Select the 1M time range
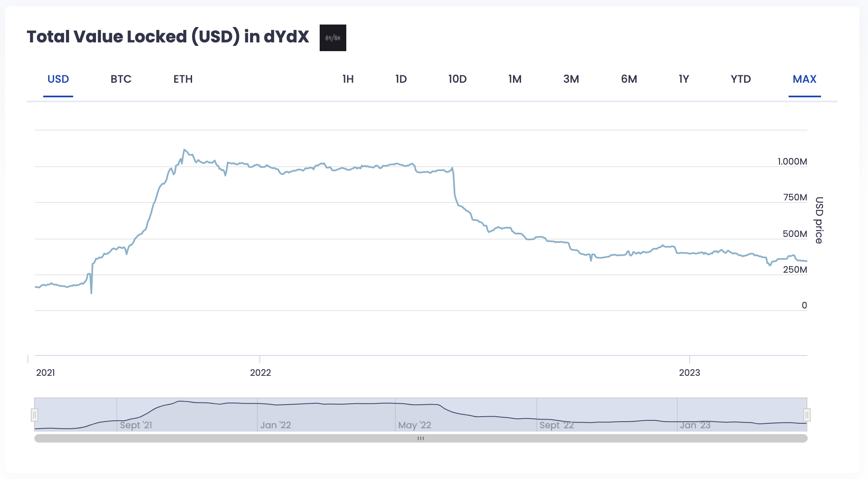 tap(515, 79)
